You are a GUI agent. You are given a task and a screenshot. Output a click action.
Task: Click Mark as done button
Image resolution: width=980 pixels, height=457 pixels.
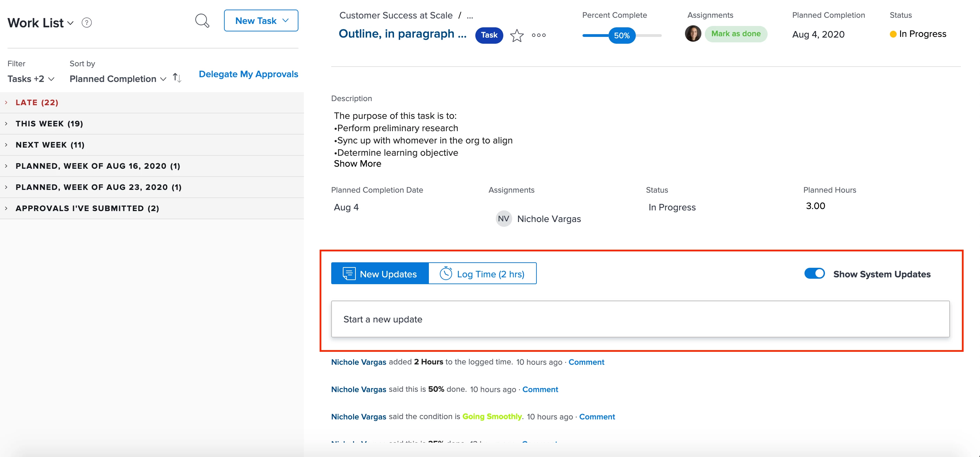point(736,34)
